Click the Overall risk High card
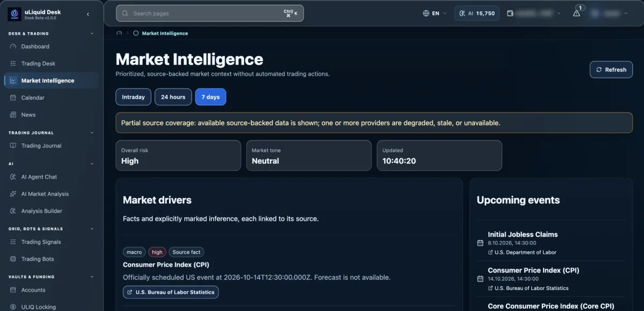The height and width of the screenshot is (311, 644). coord(178,155)
